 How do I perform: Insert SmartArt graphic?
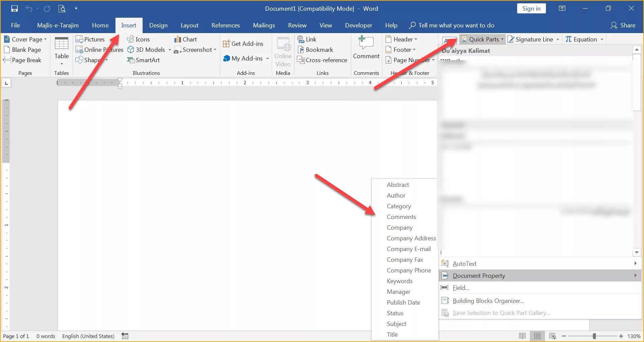143,60
